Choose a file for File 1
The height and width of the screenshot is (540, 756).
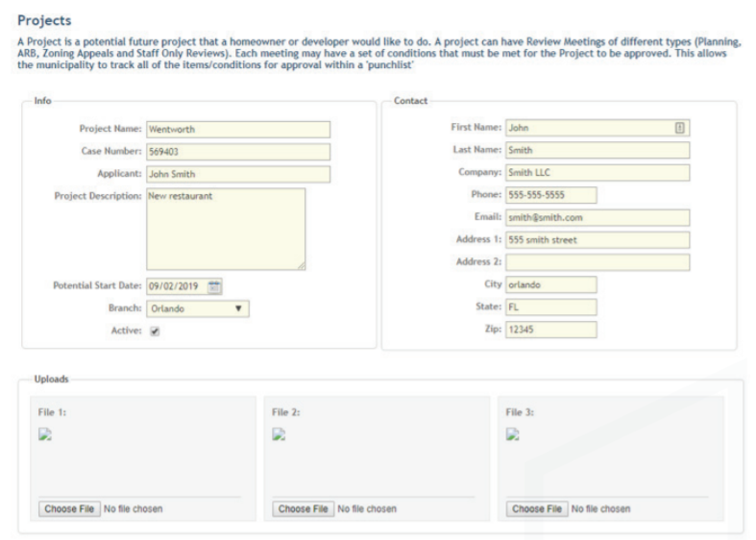tap(69, 508)
